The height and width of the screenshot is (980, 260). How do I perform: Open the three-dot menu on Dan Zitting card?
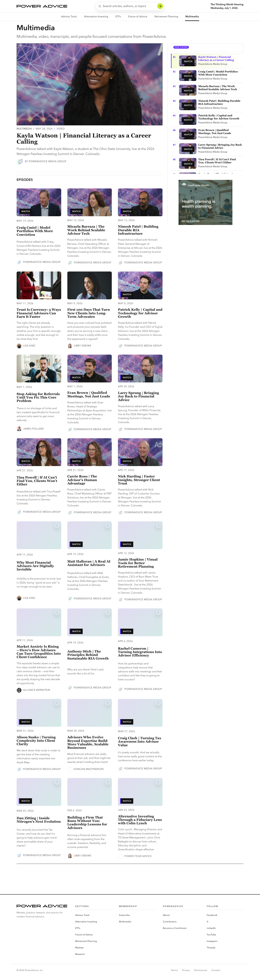(x=57, y=782)
